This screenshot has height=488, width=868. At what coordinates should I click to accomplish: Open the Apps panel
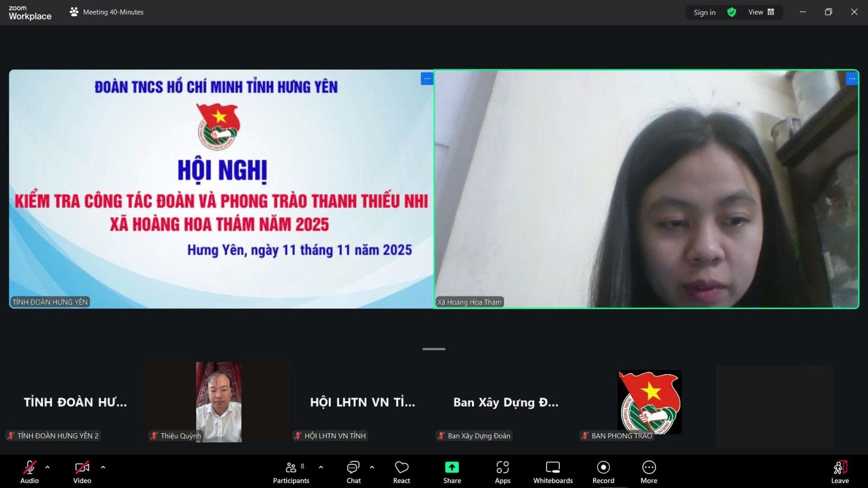tap(502, 472)
